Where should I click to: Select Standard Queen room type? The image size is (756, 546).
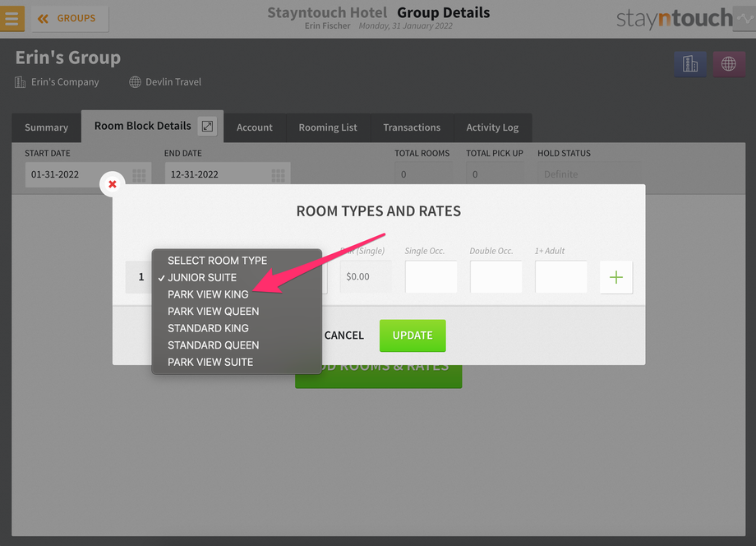click(x=237, y=345)
